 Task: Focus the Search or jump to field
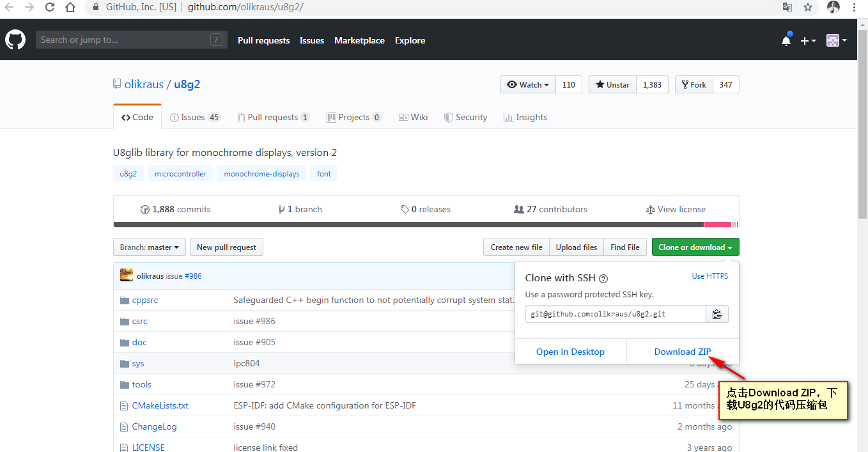132,40
